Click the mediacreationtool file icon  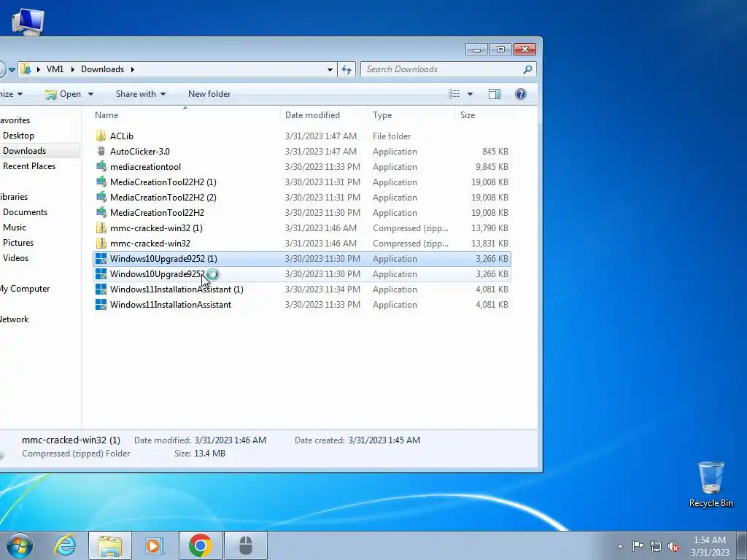(x=101, y=167)
